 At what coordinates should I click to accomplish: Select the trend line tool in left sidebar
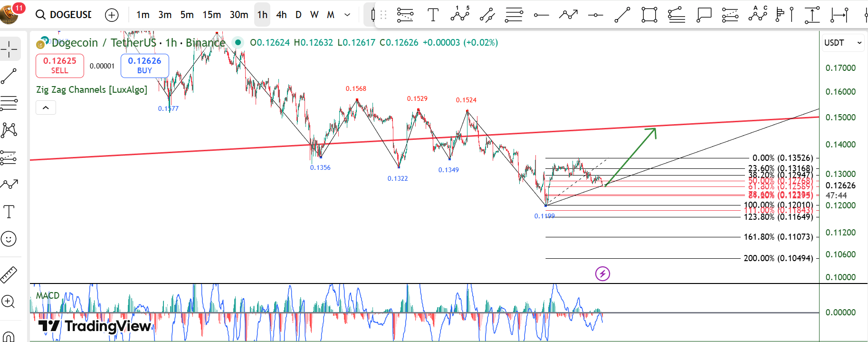click(x=9, y=76)
